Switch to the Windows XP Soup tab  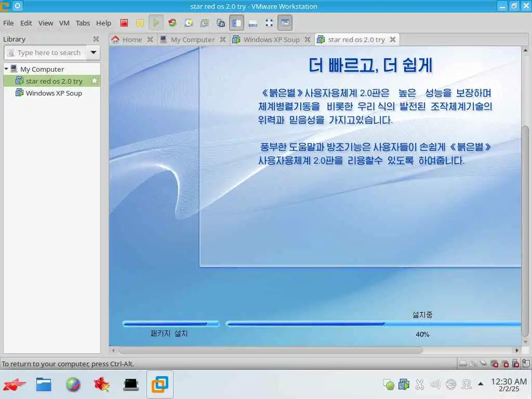271,39
